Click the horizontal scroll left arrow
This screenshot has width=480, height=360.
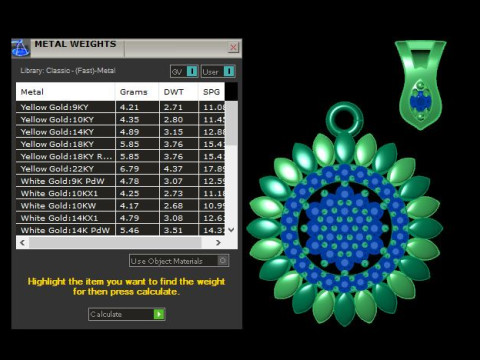(x=22, y=242)
